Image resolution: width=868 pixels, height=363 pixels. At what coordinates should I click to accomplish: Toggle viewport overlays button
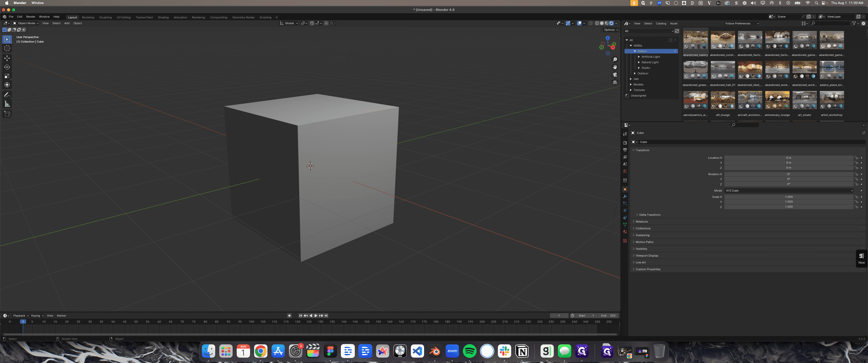[x=579, y=23]
